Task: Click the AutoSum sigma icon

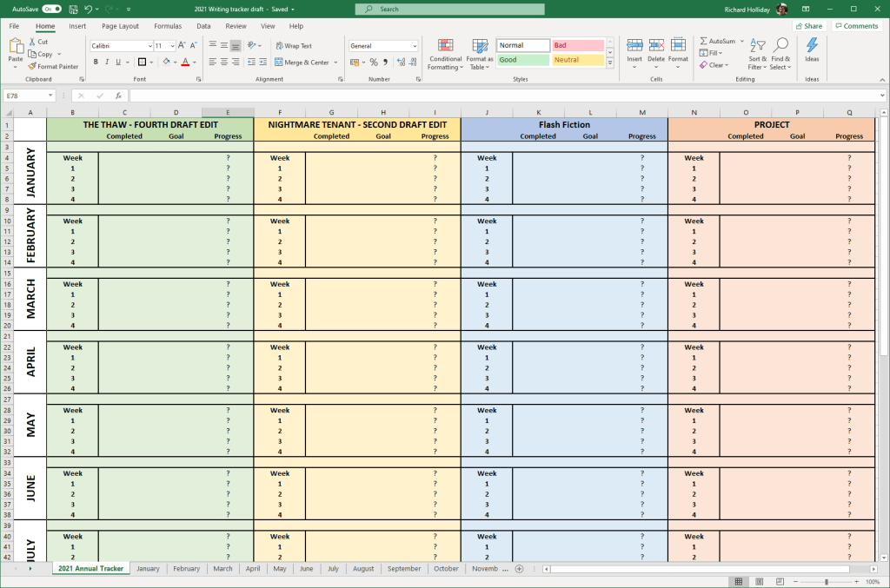Action: pyautogui.click(x=703, y=41)
